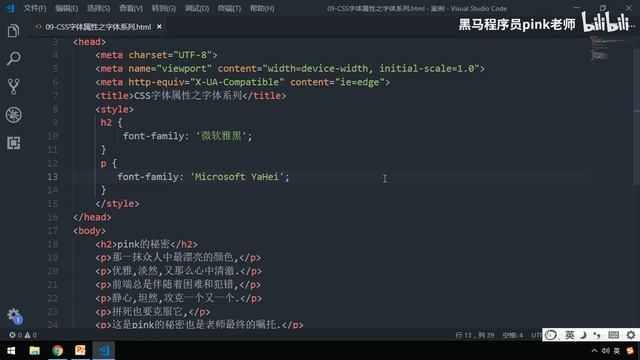
Task: Click the closing </style> tag
Action: tap(117, 203)
